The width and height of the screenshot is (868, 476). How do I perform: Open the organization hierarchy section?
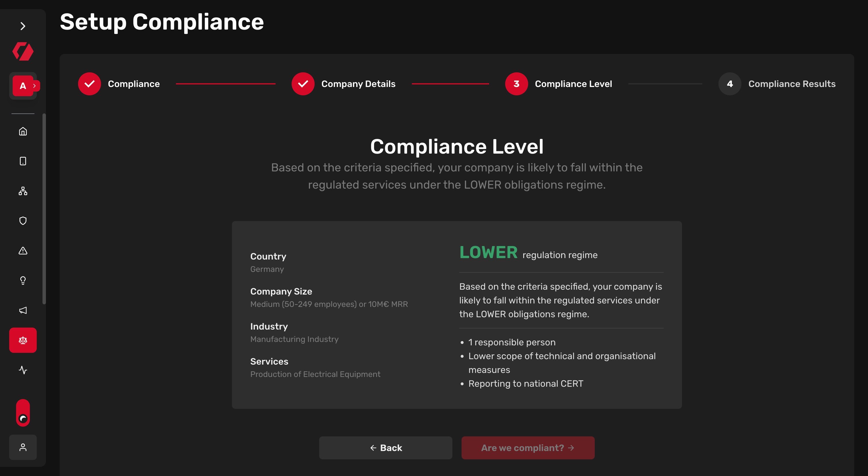[x=23, y=191]
